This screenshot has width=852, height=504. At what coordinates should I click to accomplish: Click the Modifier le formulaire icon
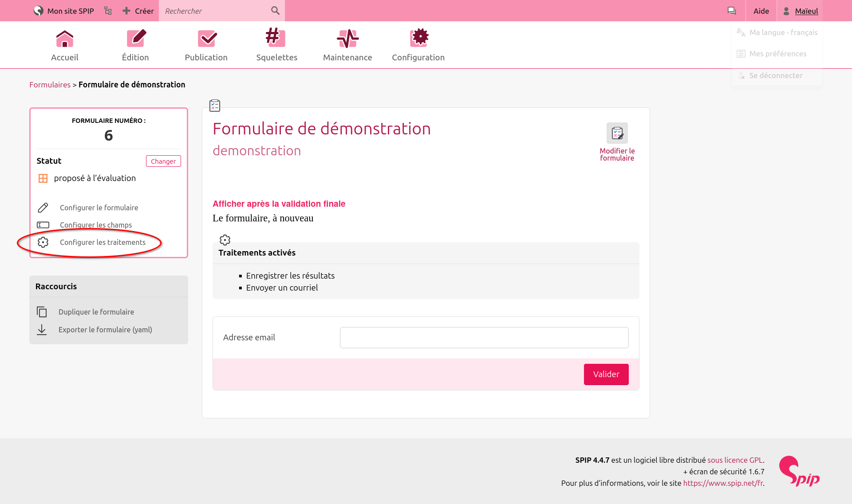click(x=617, y=134)
